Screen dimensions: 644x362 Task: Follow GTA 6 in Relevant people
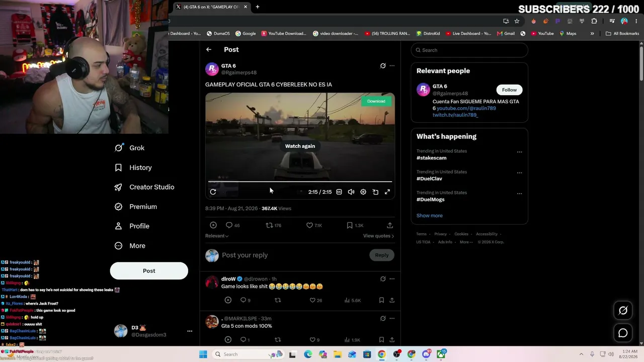(509, 90)
